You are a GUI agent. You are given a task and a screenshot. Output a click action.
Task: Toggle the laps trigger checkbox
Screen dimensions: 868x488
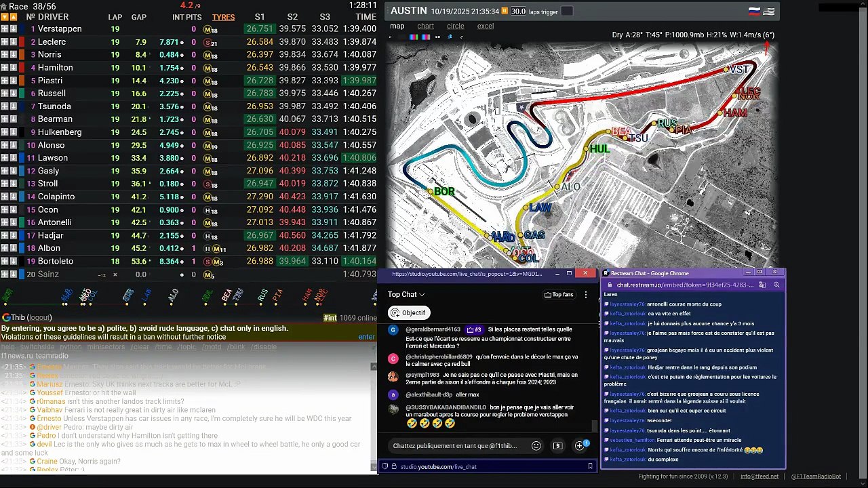pos(567,12)
